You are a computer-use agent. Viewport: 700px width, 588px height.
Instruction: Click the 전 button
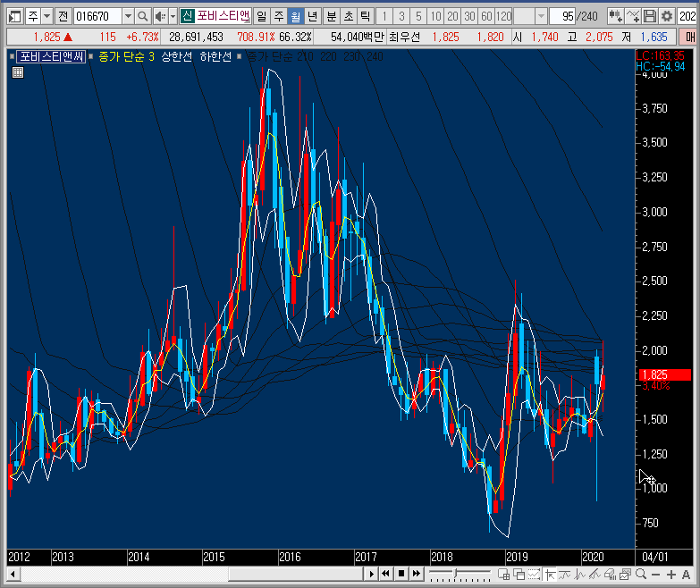point(63,16)
